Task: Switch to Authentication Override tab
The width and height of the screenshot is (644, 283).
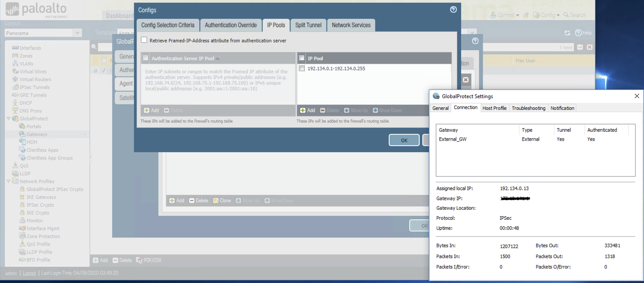Action: click(231, 25)
